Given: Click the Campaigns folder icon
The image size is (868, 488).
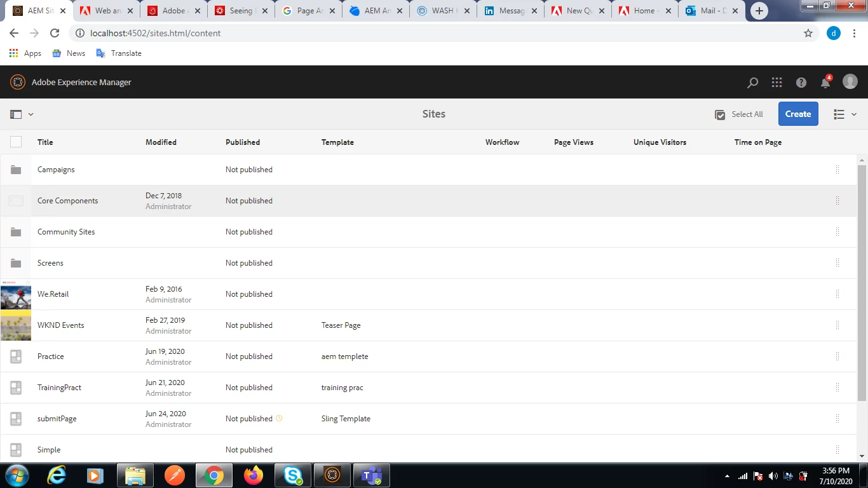Looking at the screenshot, I should tap(16, 170).
